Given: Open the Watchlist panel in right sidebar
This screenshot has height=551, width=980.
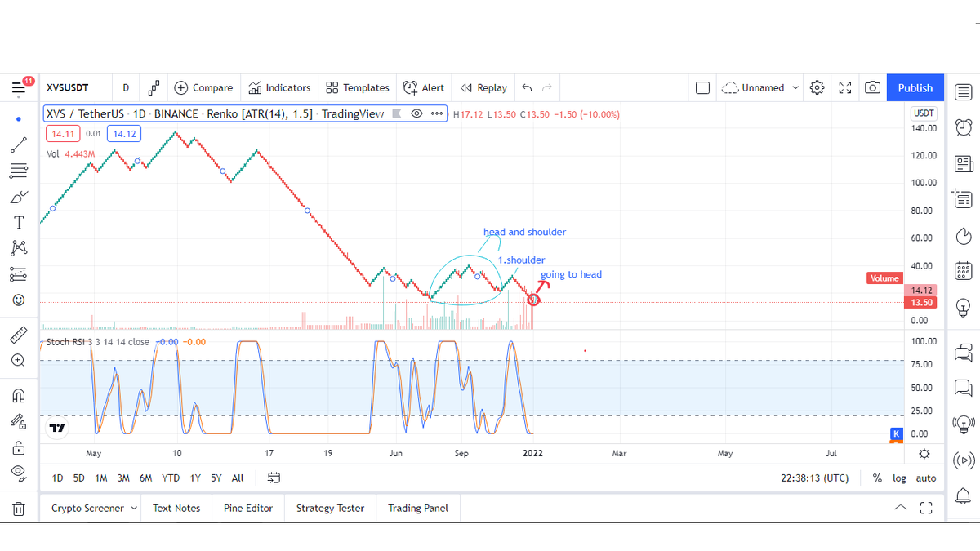Looking at the screenshot, I should [964, 91].
